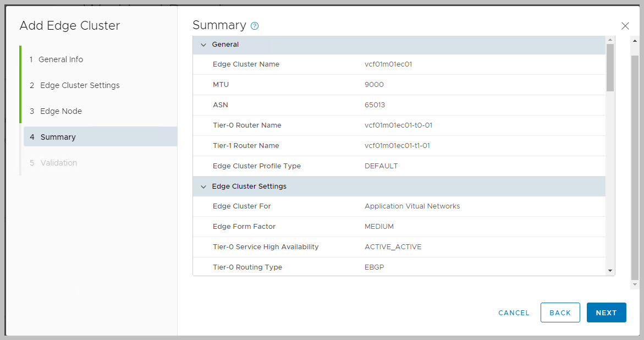Click the outer dialog scrollbar down arrow
Image resolution: width=644 pixels, height=340 pixels.
[635, 284]
